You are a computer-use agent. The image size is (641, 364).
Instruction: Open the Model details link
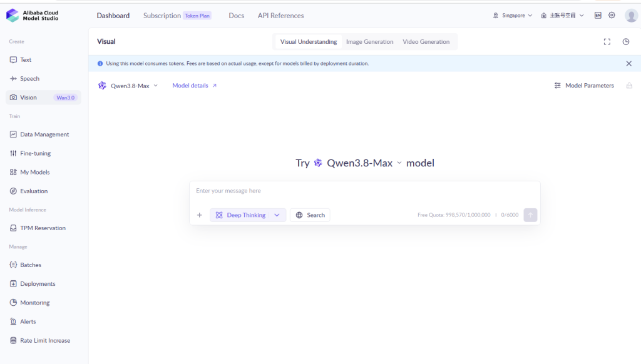tap(195, 86)
